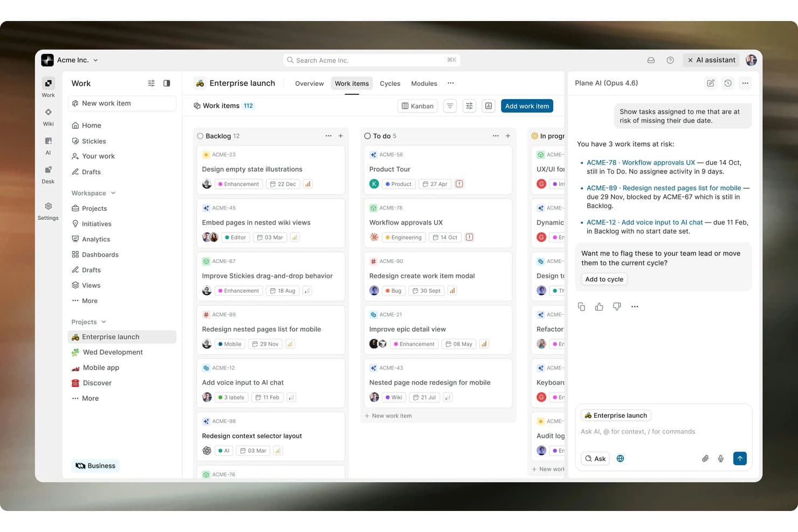
Task: Focus the Search Acme Inc. field
Action: (x=372, y=60)
